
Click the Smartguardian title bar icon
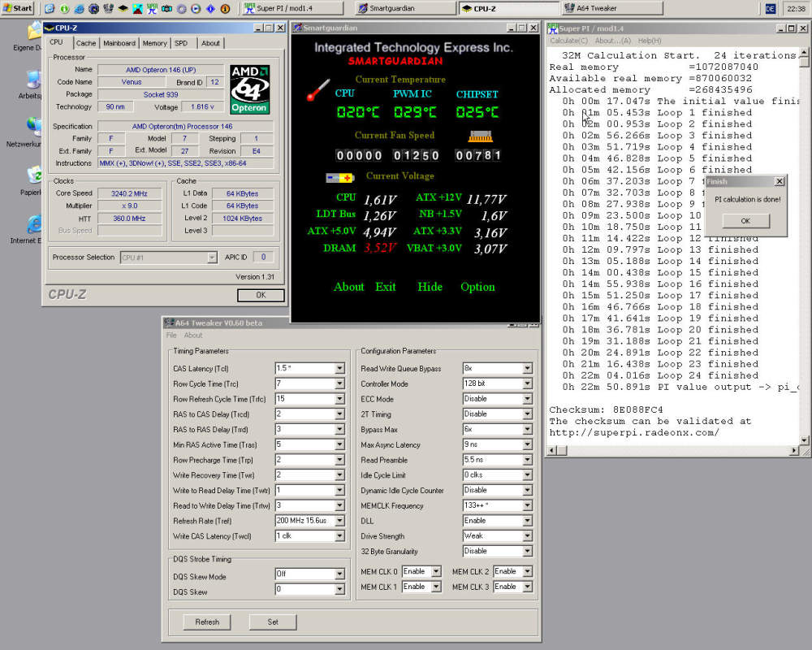[297, 28]
